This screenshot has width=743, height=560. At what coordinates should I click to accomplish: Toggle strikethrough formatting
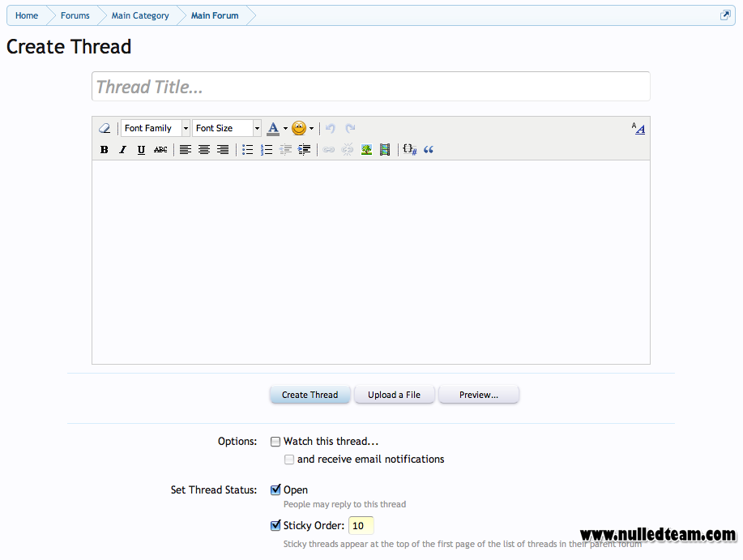[160, 150]
